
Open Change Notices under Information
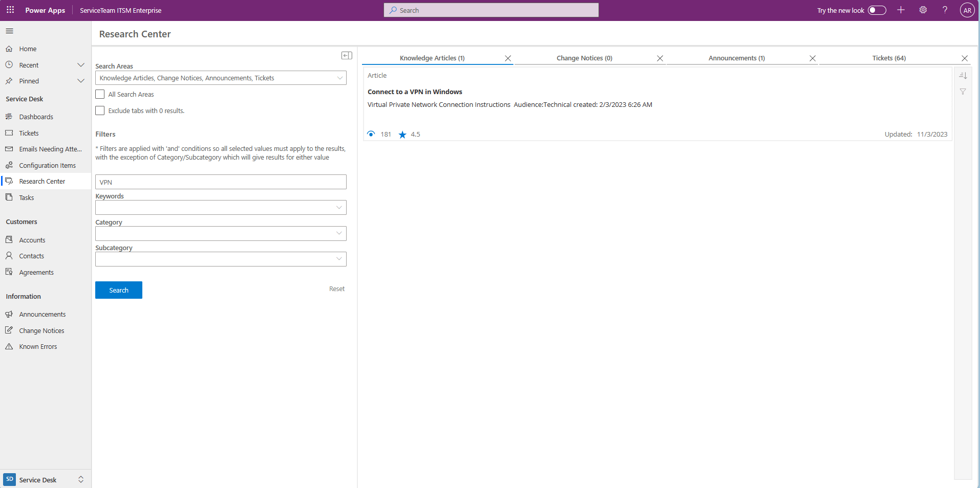pos(41,330)
